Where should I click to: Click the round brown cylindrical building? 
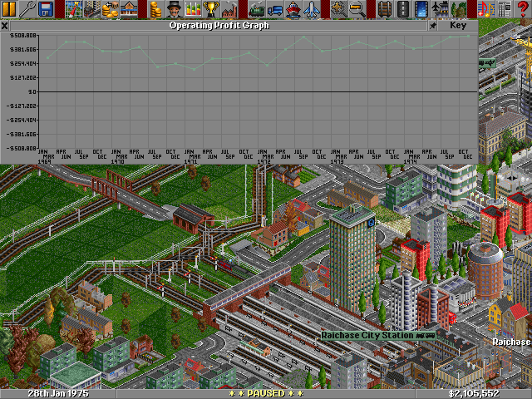coord(485,270)
